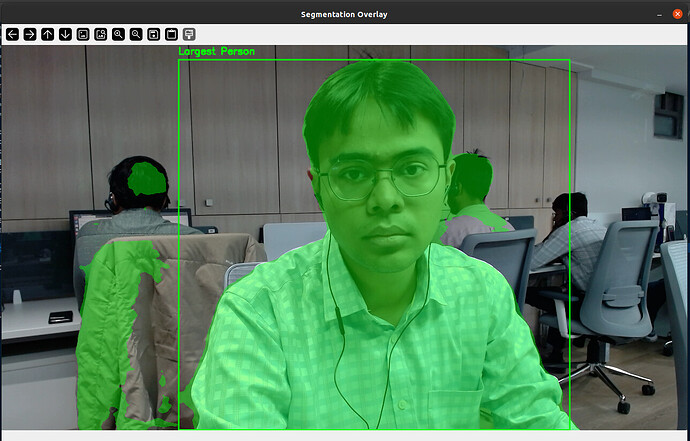Reset view with the original size icon
Screen dimensions: 690x441
tap(83, 34)
